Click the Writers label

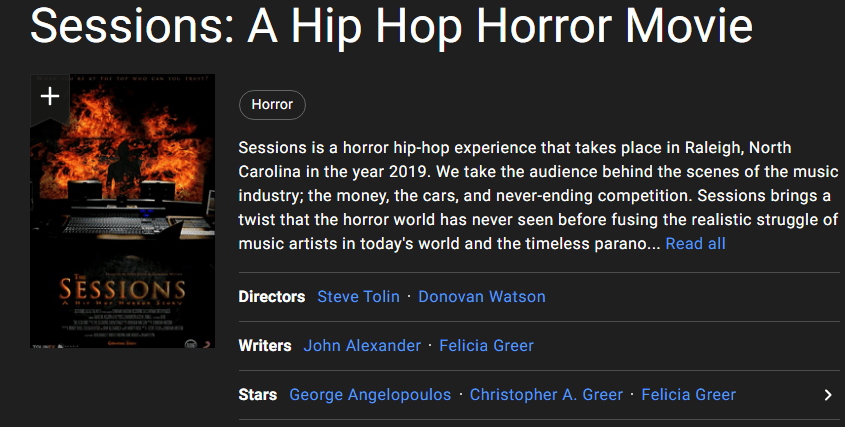(265, 346)
